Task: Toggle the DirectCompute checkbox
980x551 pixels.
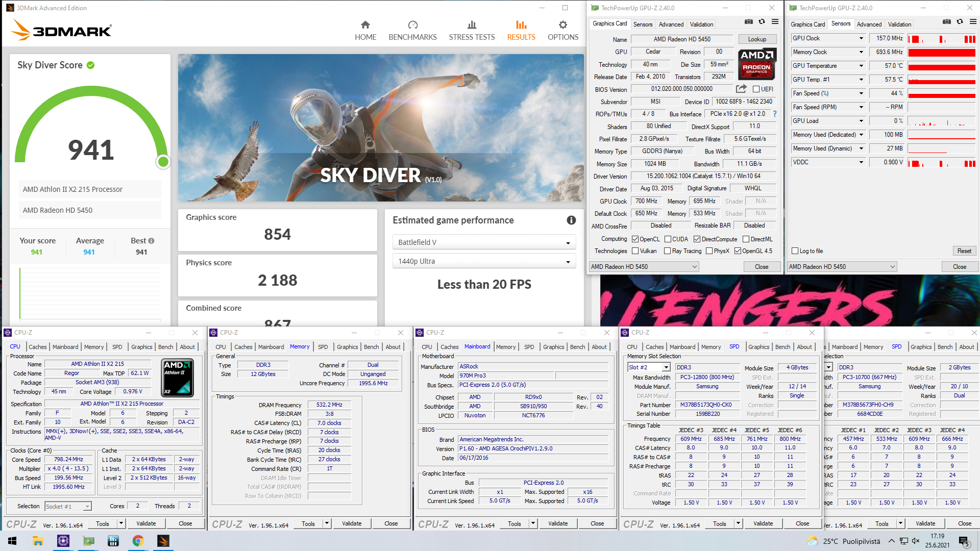Action: [697, 239]
